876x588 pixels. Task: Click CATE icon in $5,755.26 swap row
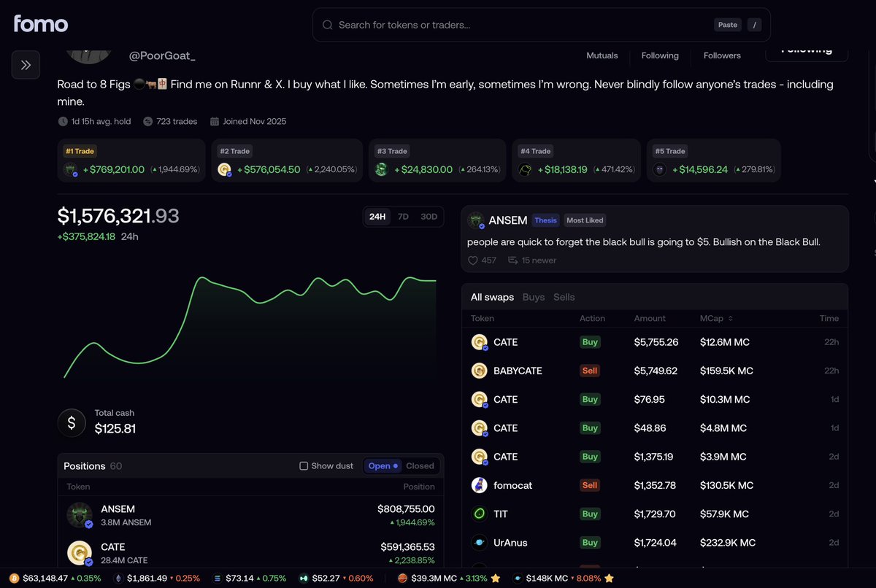click(x=480, y=342)
